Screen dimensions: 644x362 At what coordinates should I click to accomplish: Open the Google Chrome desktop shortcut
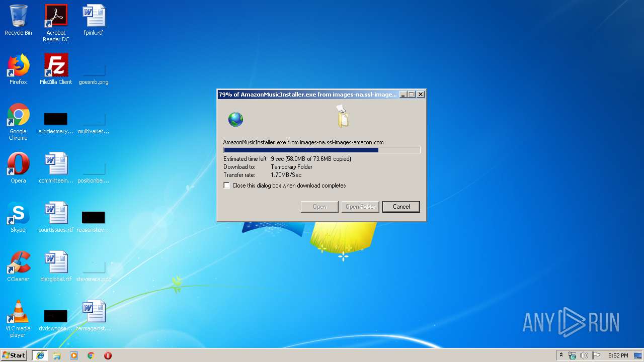18,122
